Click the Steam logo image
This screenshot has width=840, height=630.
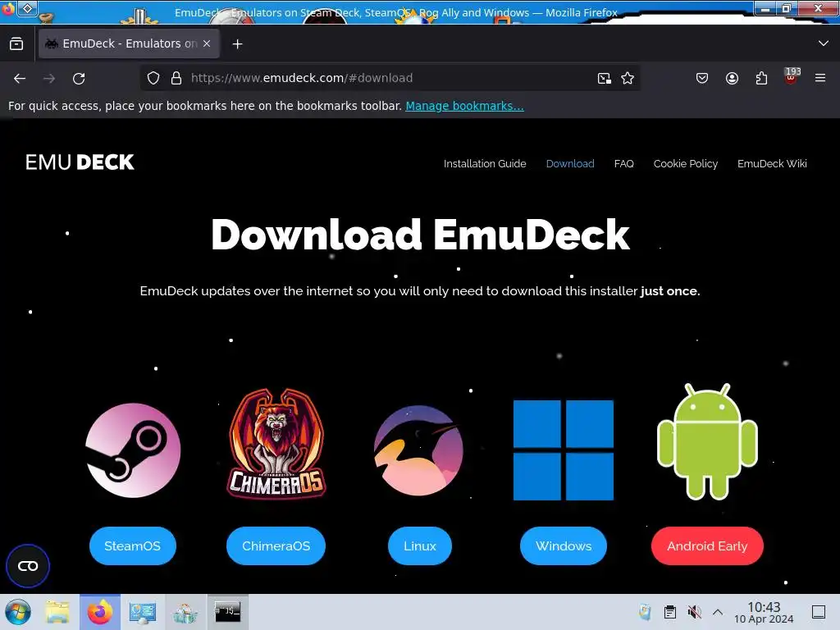[x=133, y=450]
